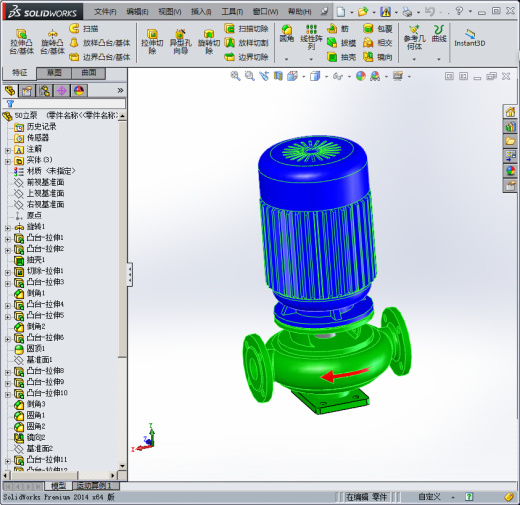520x505 pixels.
Task: Toggle the Instant3D tool
Action: [x=470, y=37]
